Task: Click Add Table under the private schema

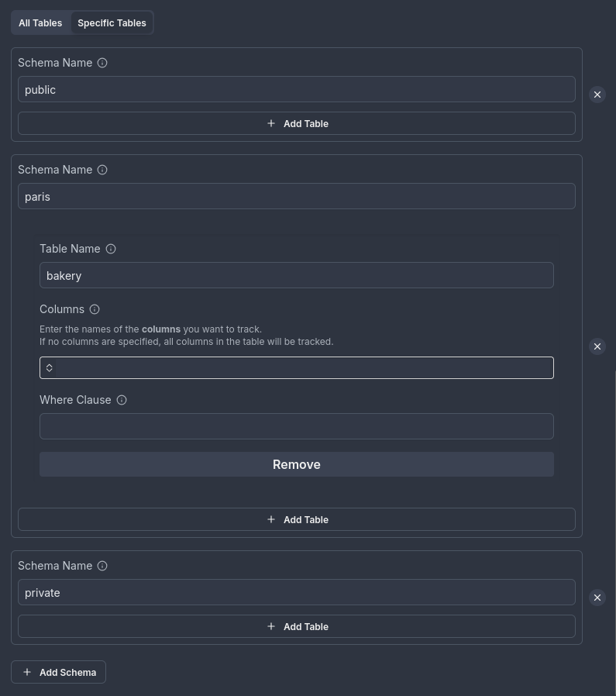Action: tap(297, 626)
